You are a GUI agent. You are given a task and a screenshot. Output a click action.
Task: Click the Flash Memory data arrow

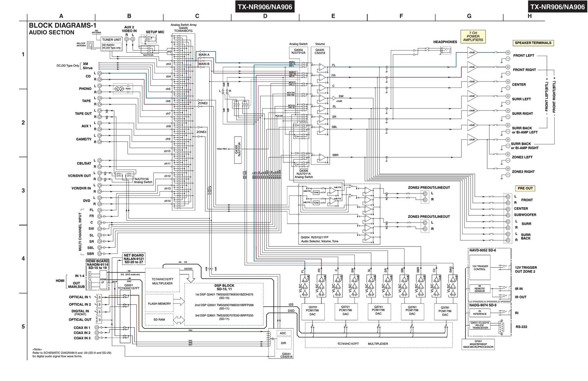178,302
